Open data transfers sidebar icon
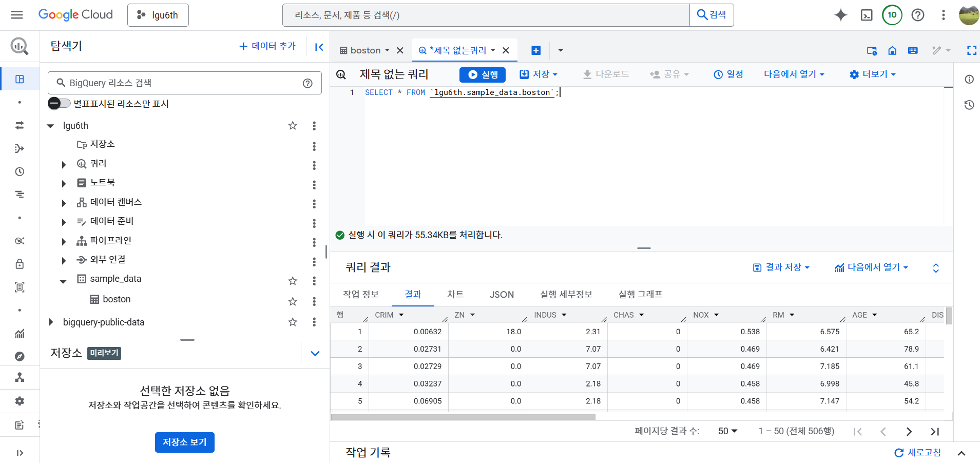 (20, 125)
